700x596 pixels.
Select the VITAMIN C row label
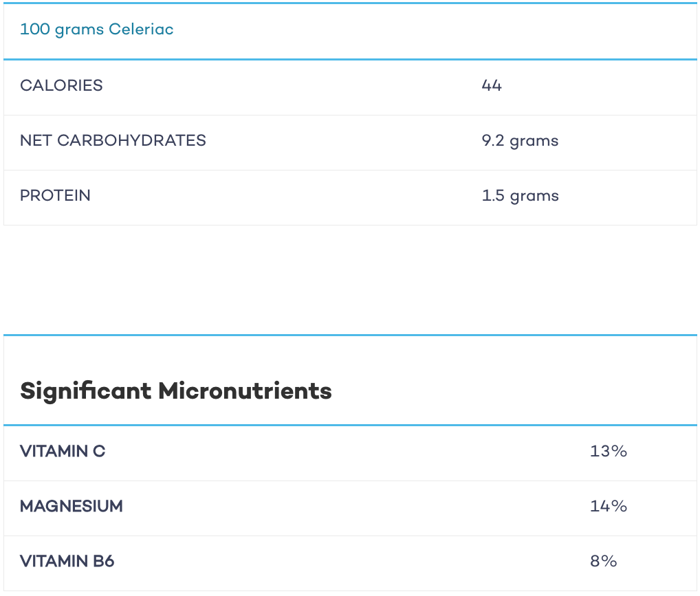(63, 451)
